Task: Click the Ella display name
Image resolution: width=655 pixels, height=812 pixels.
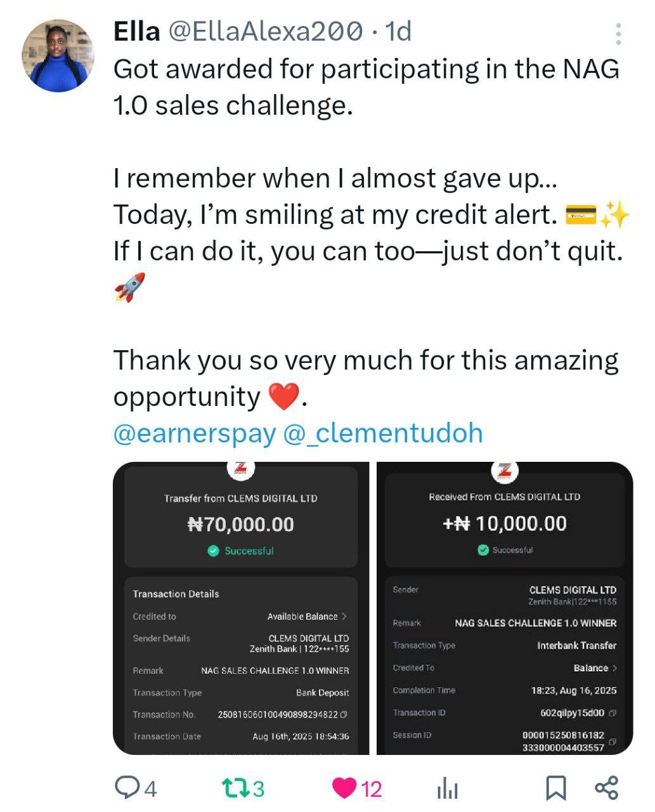Action: [136, 31]
